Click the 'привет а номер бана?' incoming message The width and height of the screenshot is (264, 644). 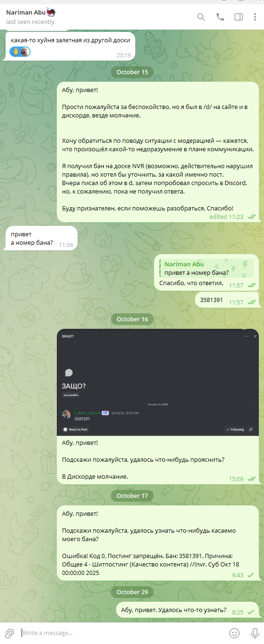pyautogui.click(x=41, y=239)
